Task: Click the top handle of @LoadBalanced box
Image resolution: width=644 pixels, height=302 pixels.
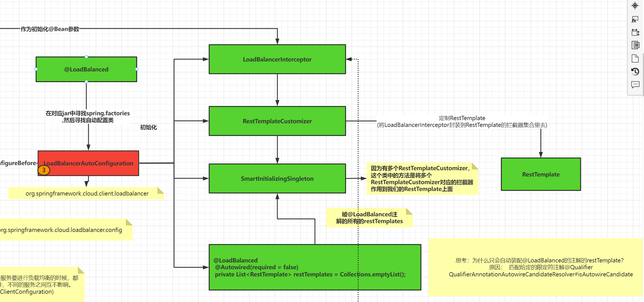Action: point(86,57)
